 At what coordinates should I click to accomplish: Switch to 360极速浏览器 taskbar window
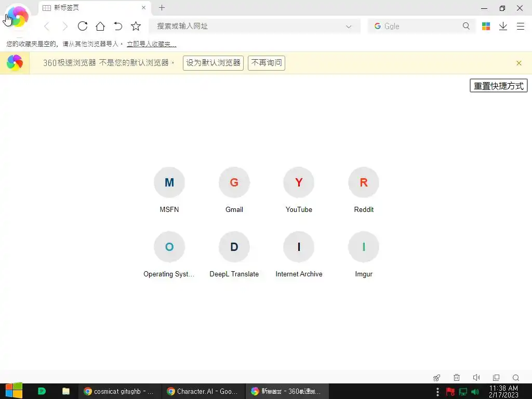pyautogui.click(x=287, y=391)
